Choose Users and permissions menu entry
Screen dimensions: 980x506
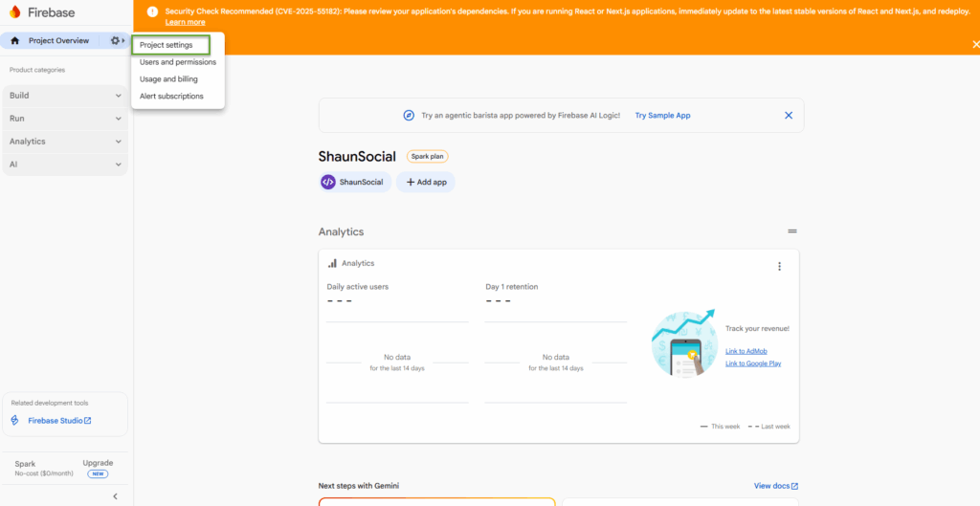pyautogui.click(x=178, y=62)
